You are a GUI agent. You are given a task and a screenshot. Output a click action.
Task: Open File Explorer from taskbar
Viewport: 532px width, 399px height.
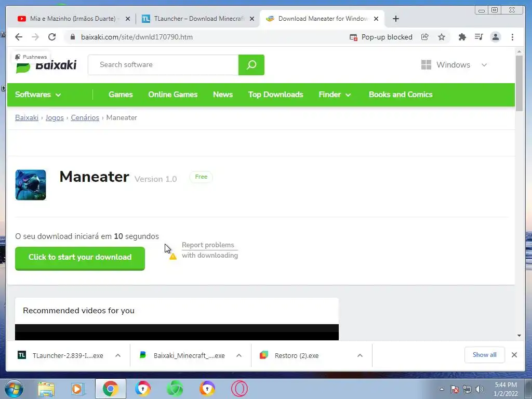pos(46,389)
